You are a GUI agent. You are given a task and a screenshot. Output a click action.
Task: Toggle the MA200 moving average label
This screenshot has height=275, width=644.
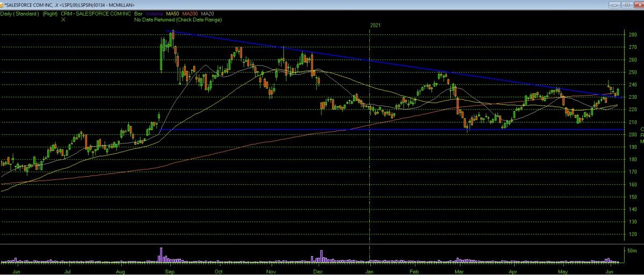[192, 13]
